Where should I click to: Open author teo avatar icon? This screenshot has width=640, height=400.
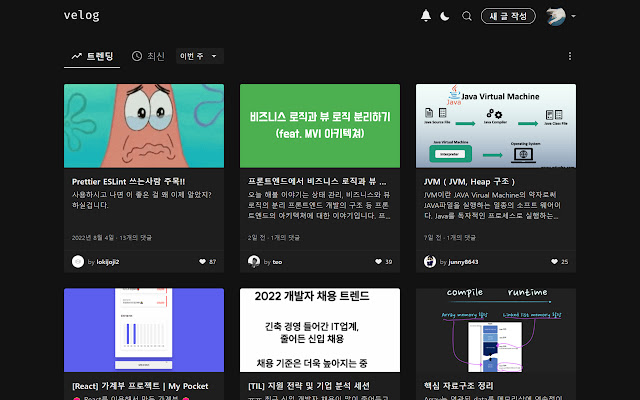point(254,262)
